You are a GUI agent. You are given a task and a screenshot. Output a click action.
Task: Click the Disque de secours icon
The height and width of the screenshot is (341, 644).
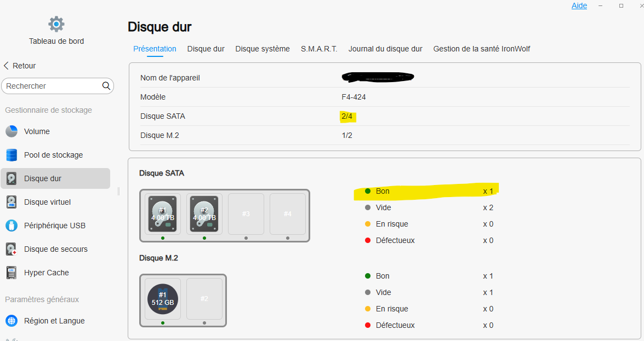click(12, 249)
